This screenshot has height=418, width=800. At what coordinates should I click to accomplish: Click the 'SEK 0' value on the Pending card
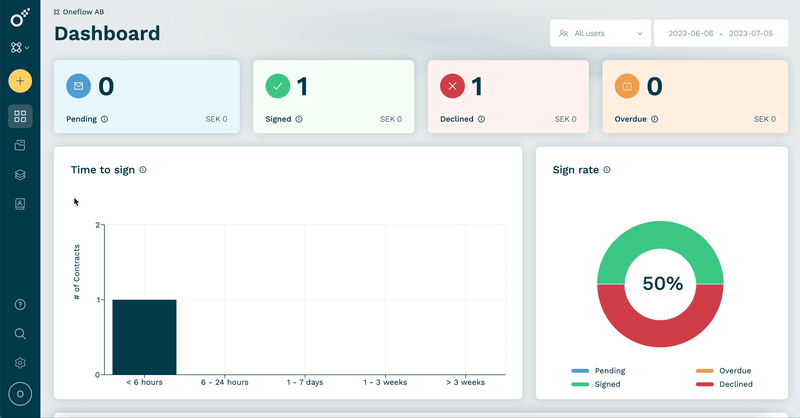(216, 119)
